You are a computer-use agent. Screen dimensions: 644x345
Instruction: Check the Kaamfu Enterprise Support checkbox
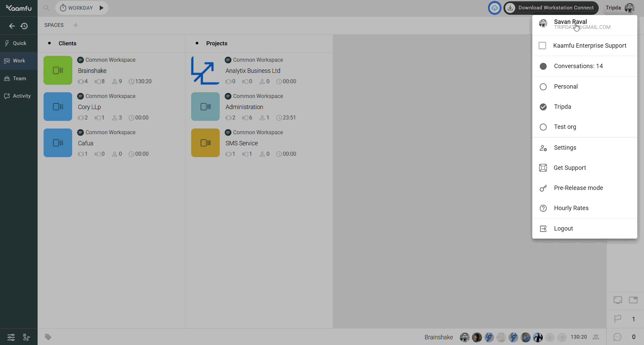[542, 46]
